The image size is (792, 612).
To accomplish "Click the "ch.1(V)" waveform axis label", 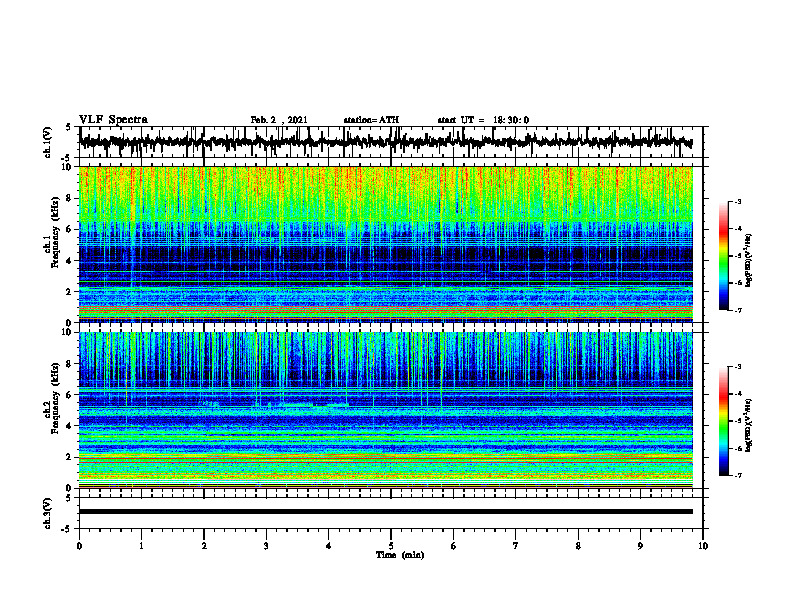I will [48, 142].
